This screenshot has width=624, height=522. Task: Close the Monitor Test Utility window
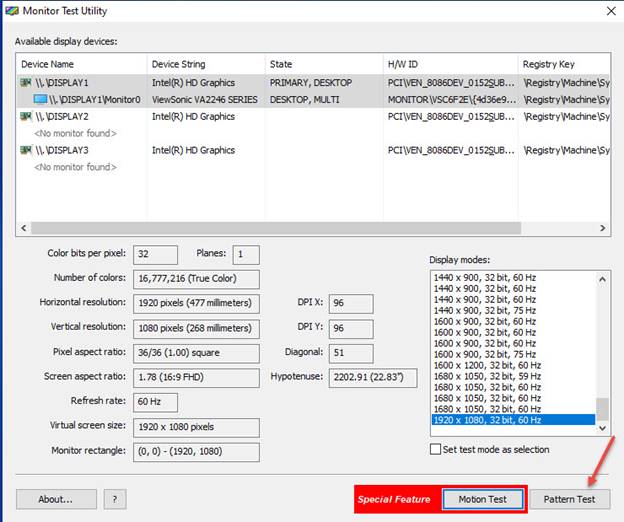tap(610, 11)
